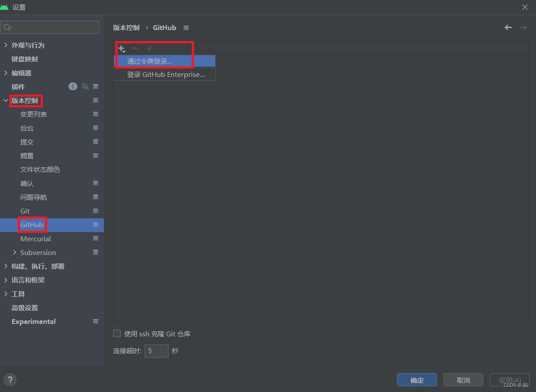Choose 通过令牌登录... menu entry
The height and width of the screenshot is (392, 536).
[165, 61]
